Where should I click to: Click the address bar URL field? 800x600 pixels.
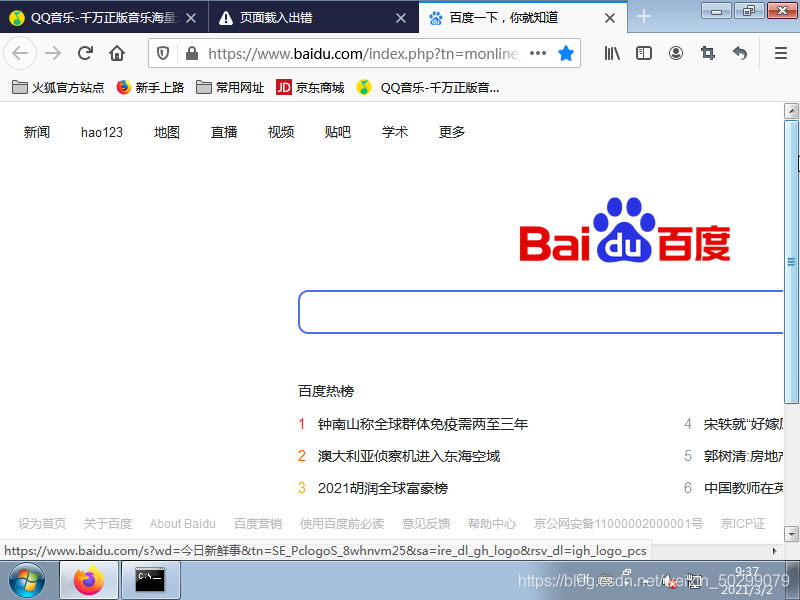364,53
